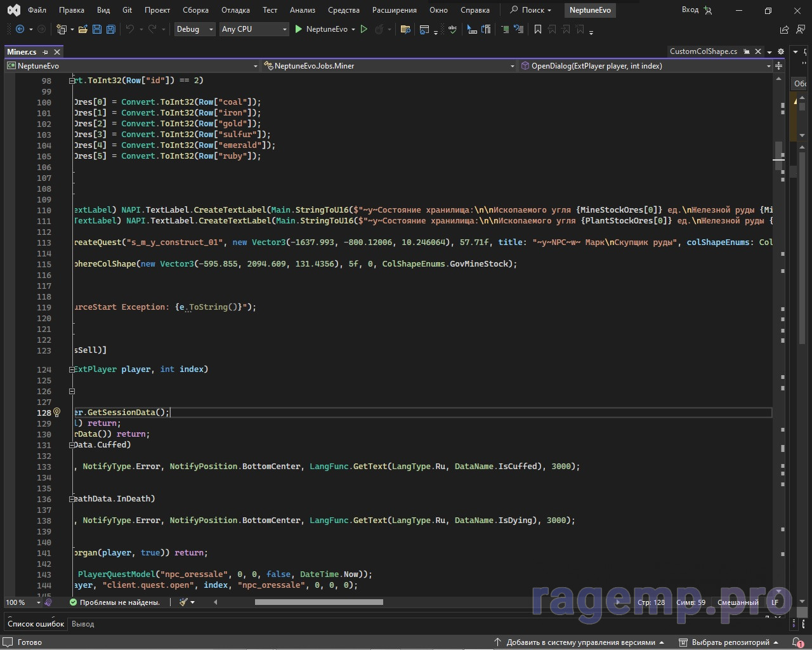Click the Start Without Debugging outlined play icon
Image resolution: width=812 pixels, height=650 pixels.
click(x=363, y=29)
